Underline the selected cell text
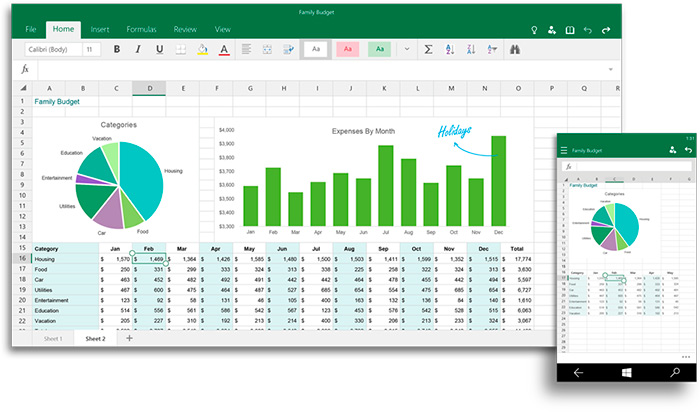The height and width of the screenshot is (412, 700). [159, 49]
